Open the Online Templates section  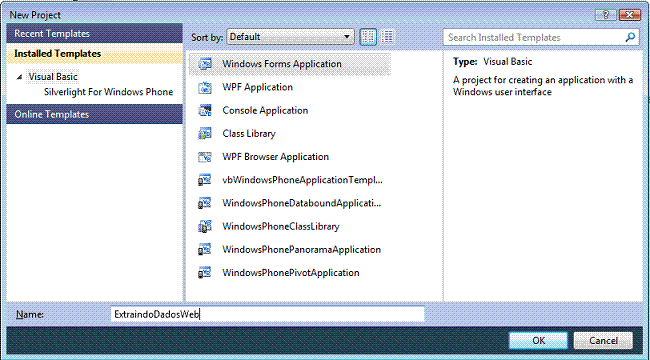[95, 114]
